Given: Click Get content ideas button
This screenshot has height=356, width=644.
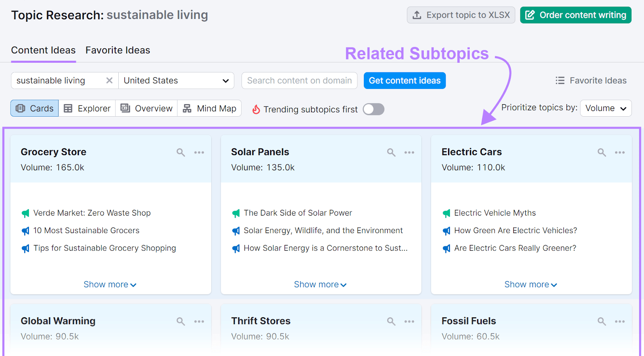Looking at the screenshot, I should (405, 80).
